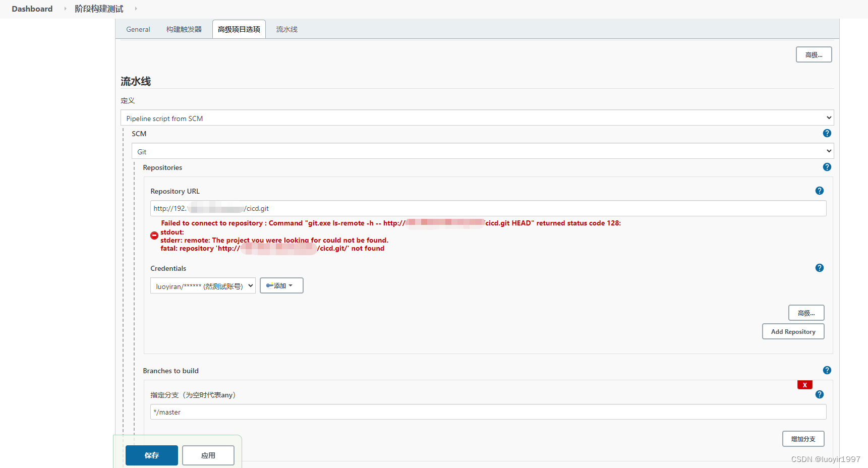Open help beside Branches to build
The image size is (868, 468).
(827, 370)
